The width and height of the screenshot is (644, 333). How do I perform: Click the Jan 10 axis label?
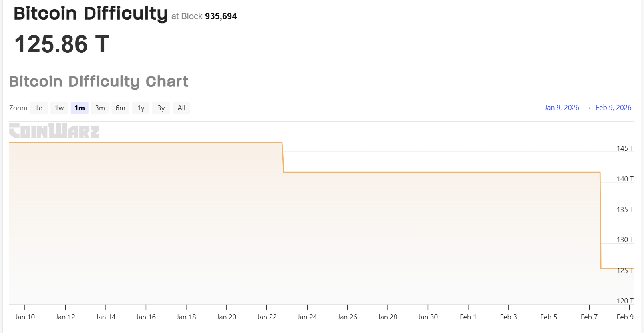coord(25,317)
